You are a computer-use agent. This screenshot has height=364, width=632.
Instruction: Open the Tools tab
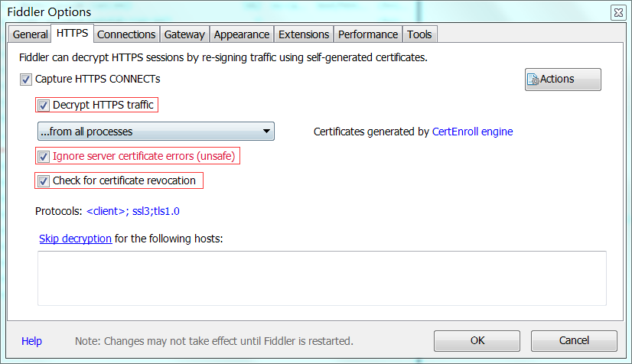(419, 34)
